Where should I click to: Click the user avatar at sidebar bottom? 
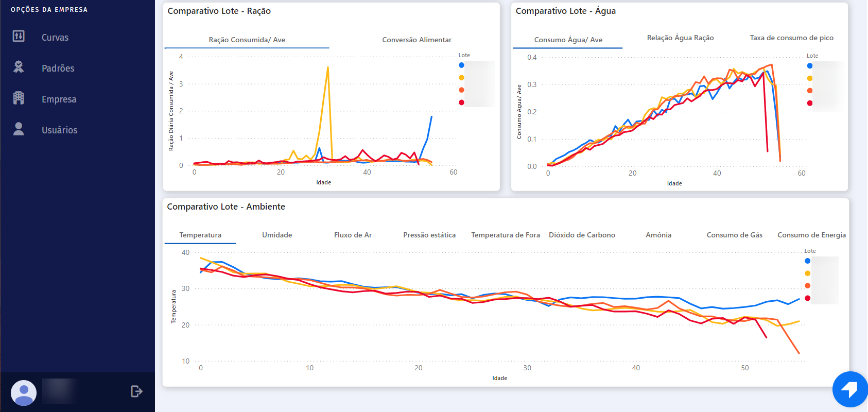[24, 393]
